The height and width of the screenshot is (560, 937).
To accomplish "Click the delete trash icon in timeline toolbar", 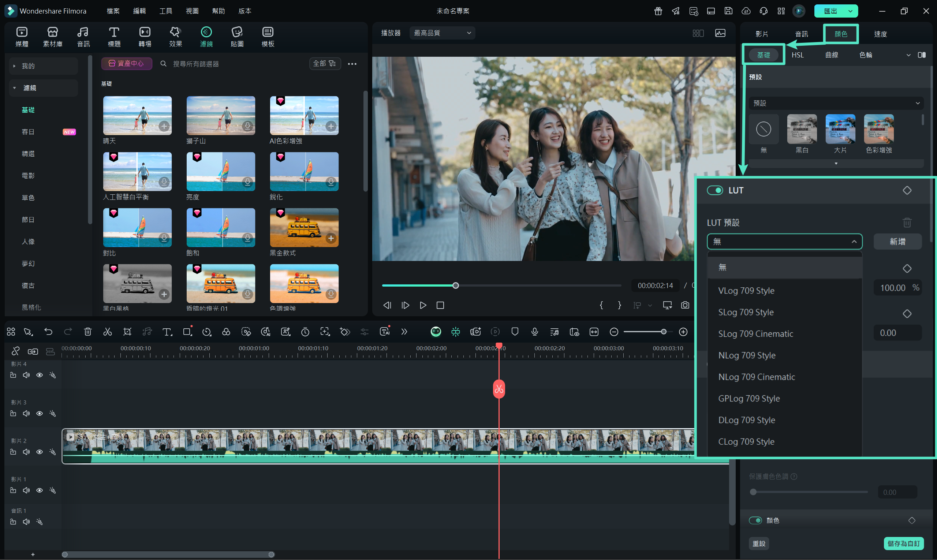I will 87,332.
